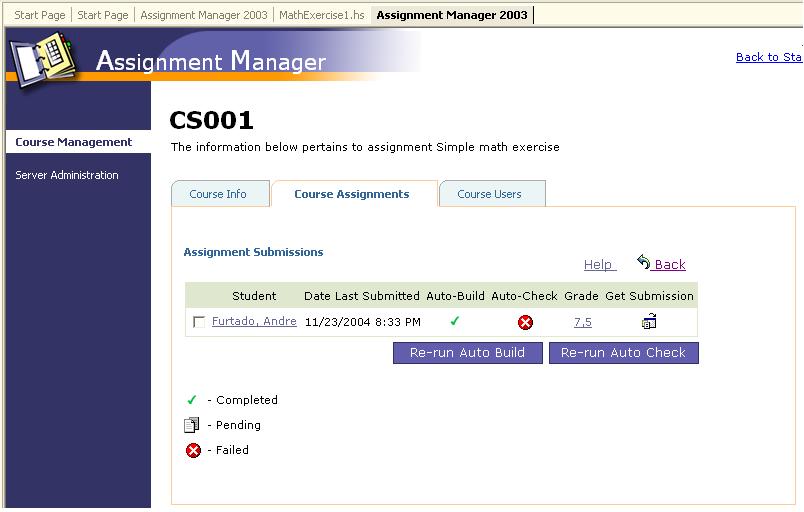Screen dimensions: 804x512
Task: Click the 7,5 grade link
Action: click(x=583, y=322)
